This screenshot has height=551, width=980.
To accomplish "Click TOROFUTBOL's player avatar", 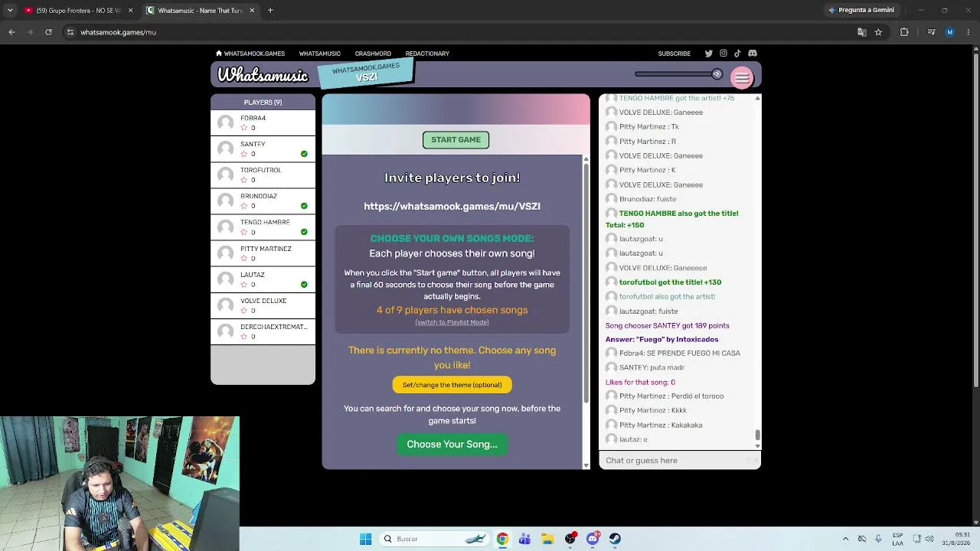I will point(225,174).
